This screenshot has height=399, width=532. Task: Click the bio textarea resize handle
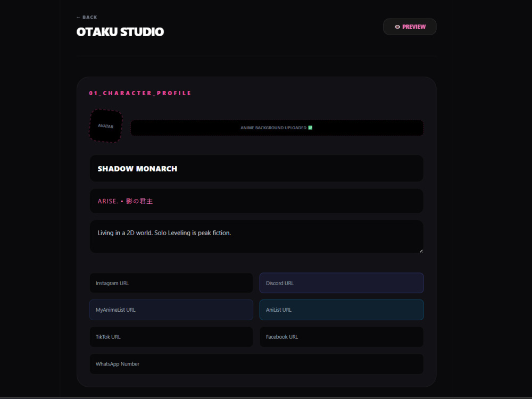coord(421,251)
